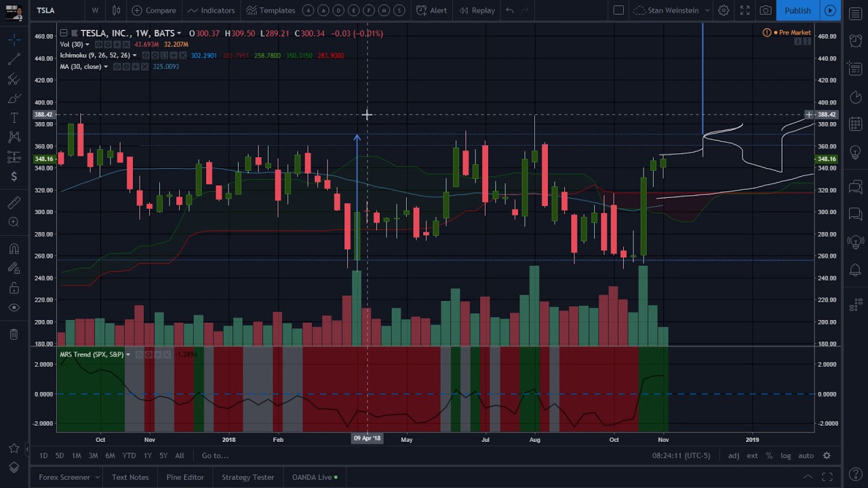Image resolution: width=868 pixels, height=488 pixels.
Task: Create an Alert from top toolbar
Action: click(431, 10)
